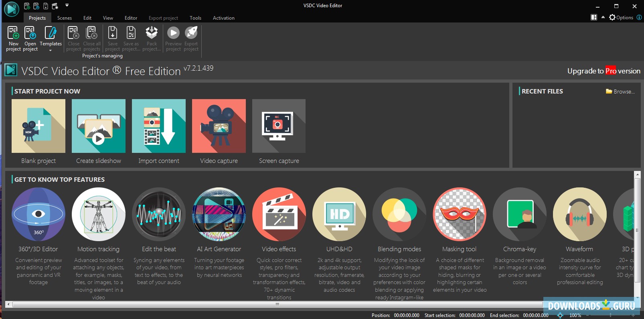Click Browse... in Recent Files
Viewport: 644px width, 319px height.
620,91
